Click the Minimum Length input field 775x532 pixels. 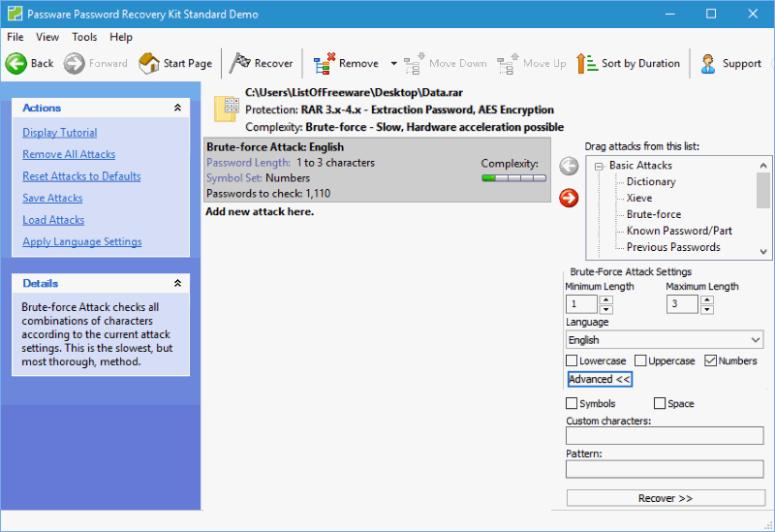[x=582, y=304]
